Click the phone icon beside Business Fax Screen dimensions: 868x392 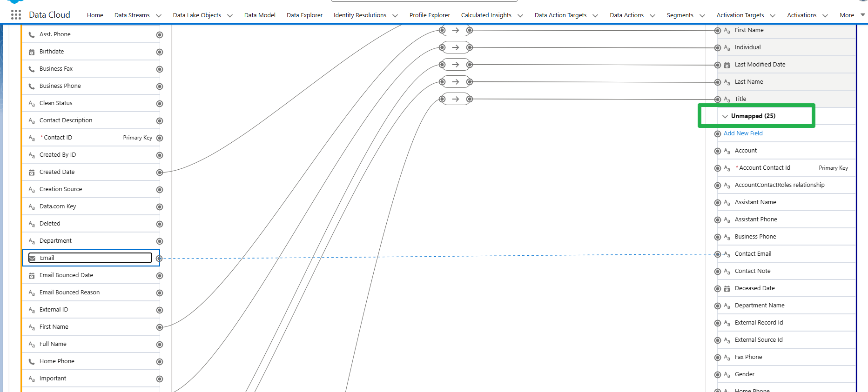[x=32, y=69]
